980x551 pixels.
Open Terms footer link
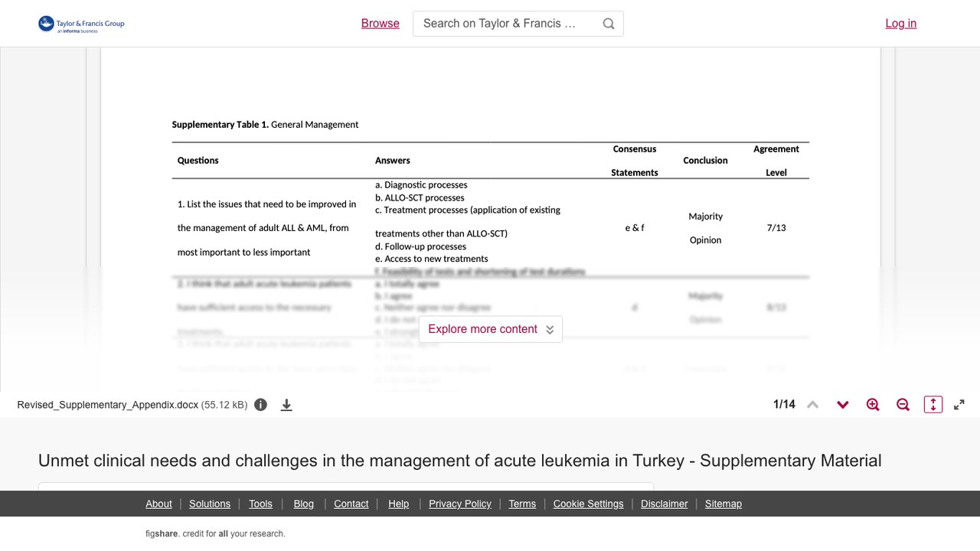point(522,504)
